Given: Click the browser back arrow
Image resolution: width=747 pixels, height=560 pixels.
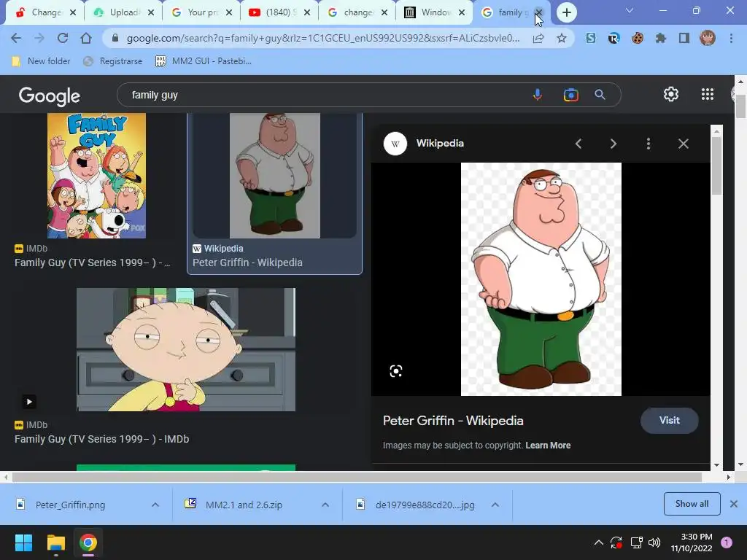Looking at the screenshot, I should point(16,38).
